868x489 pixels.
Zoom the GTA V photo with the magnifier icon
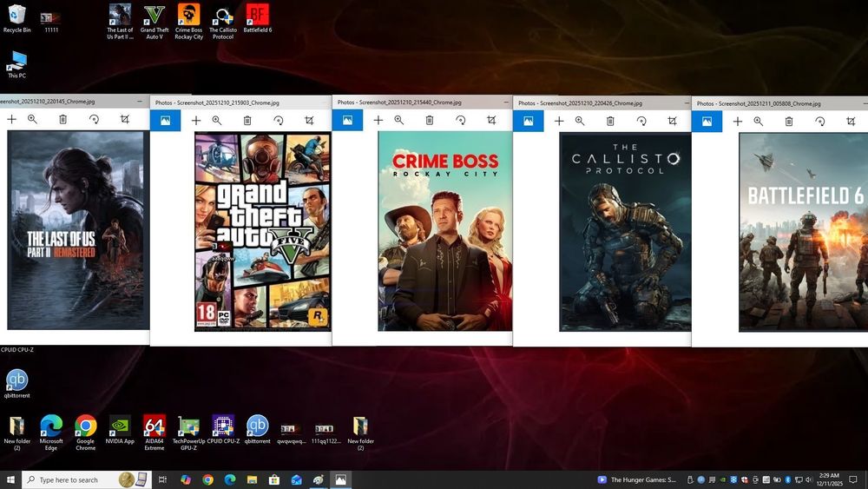pos(216,121)
